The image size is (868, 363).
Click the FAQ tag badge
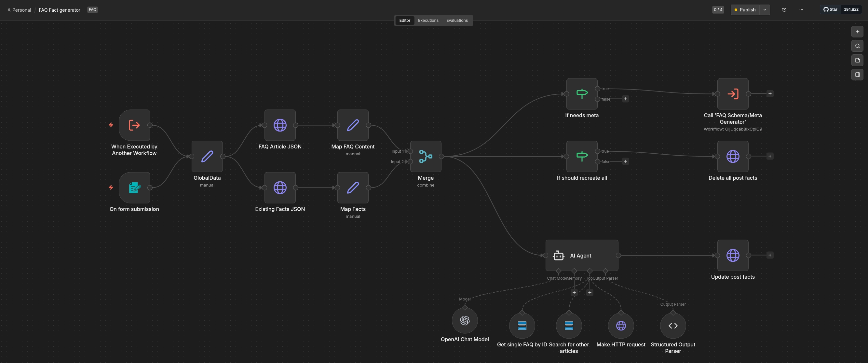(x=92, y=10)
